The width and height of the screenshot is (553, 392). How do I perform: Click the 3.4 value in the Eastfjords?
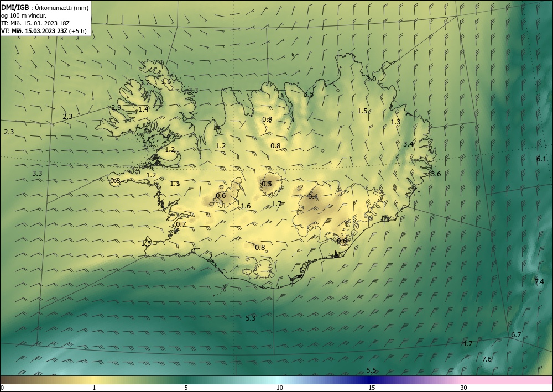point(409,144)
